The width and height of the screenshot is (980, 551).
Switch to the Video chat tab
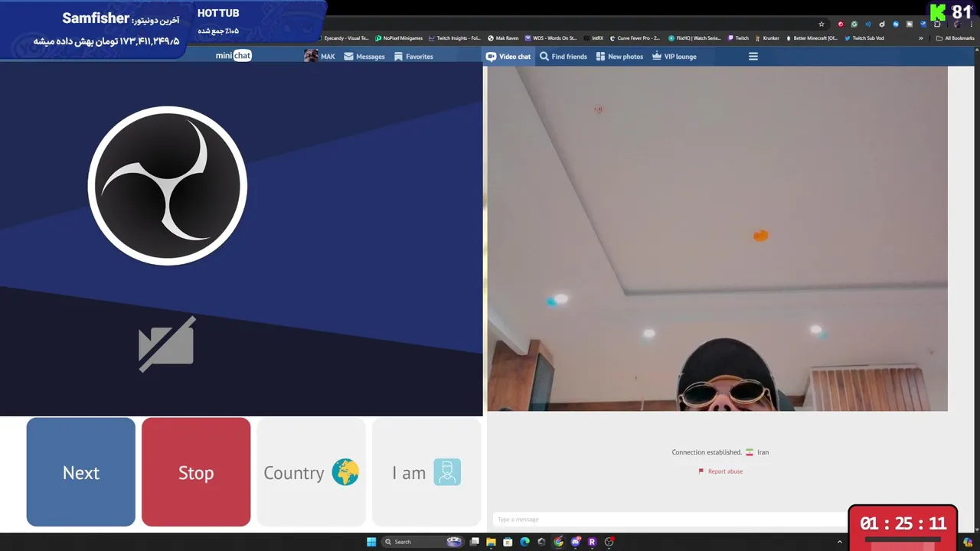coord(508,57)
